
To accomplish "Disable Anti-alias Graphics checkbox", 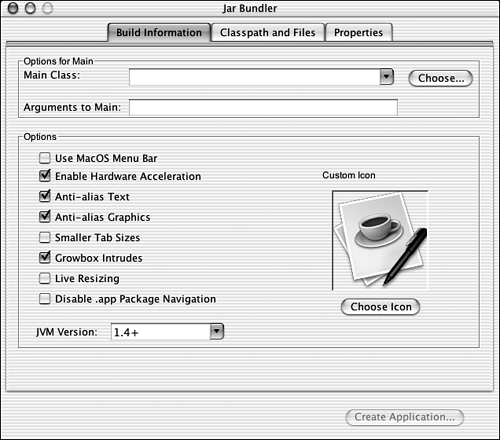I will tap(45, 216).
